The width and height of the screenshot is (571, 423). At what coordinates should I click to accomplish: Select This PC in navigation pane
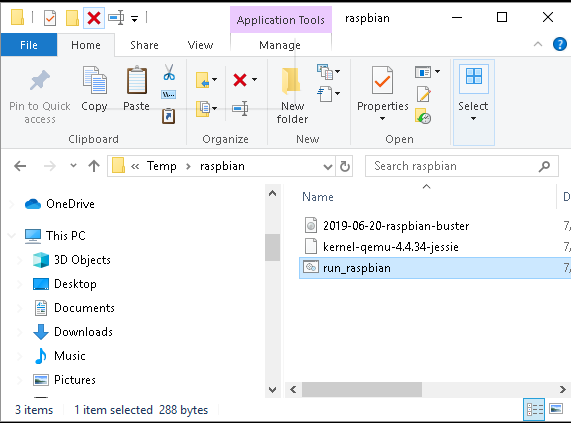coord(66,236)
